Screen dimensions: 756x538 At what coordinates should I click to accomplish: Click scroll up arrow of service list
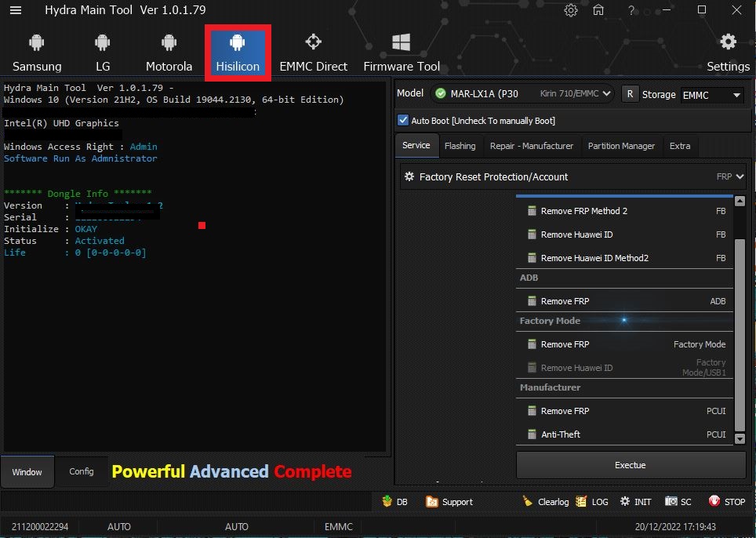740,201
